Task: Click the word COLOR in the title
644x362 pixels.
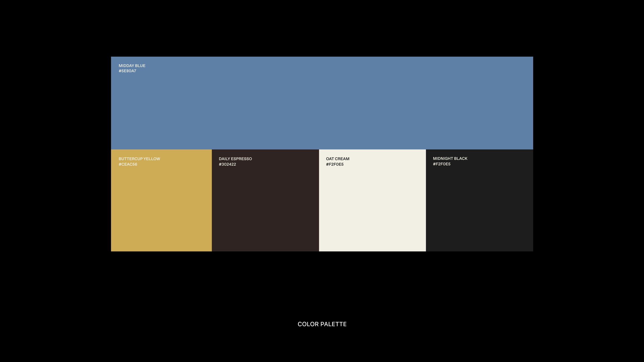Action: 308,324
